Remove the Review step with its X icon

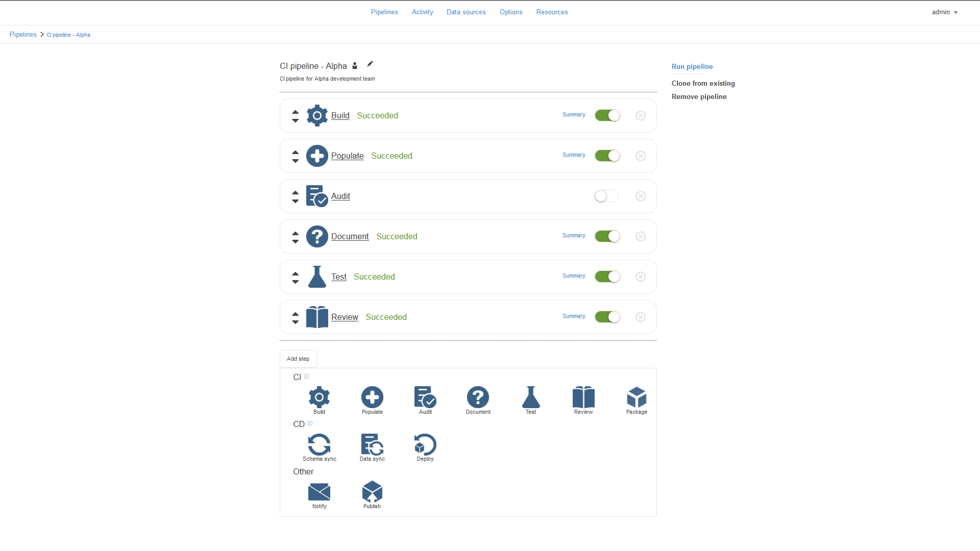pyautogui.click(x=641, y=317)
